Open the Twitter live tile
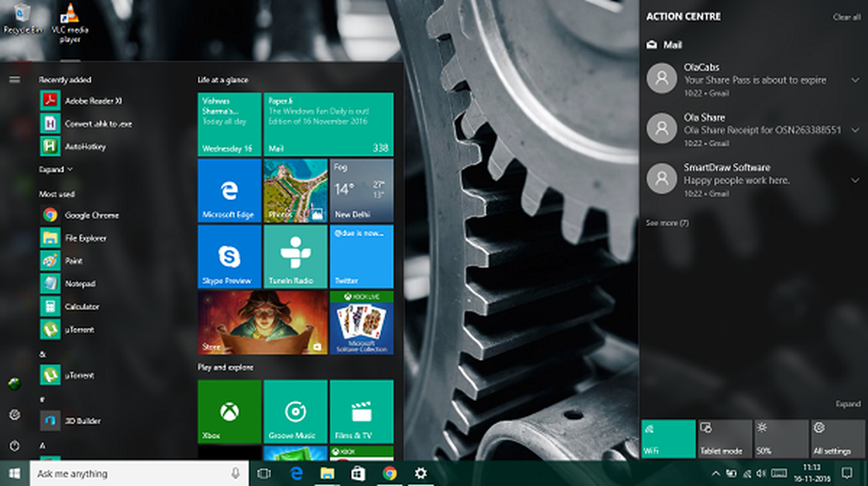Screen dimensions: 868x486 pos(361,257)
